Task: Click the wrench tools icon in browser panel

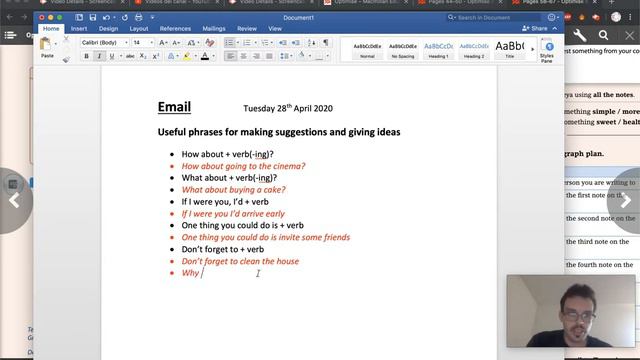Action: 579,36
